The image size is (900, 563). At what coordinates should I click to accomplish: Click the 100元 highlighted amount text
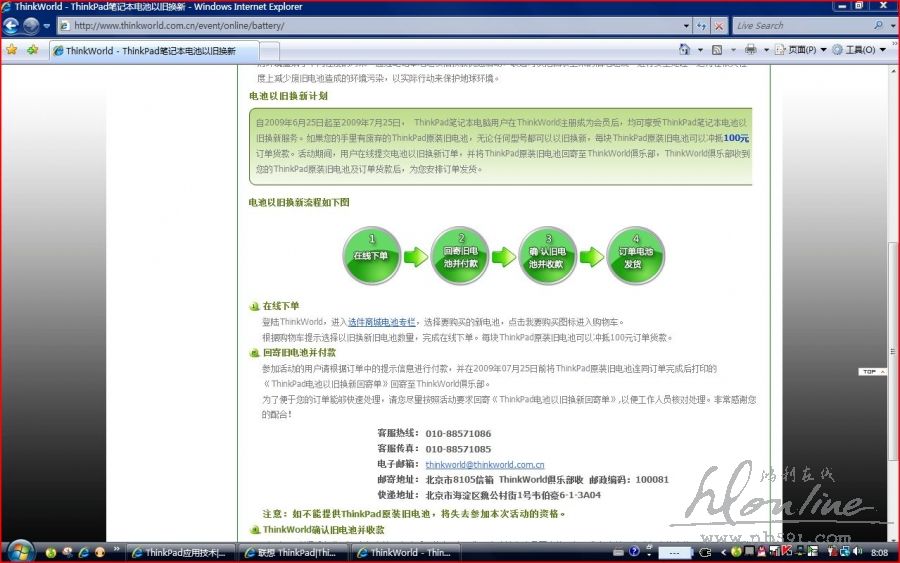pos(736,138)
